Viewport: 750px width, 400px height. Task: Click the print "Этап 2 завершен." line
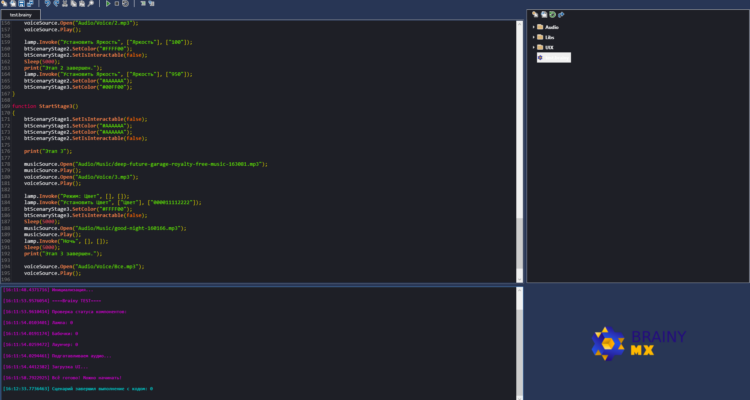point(63,68)
